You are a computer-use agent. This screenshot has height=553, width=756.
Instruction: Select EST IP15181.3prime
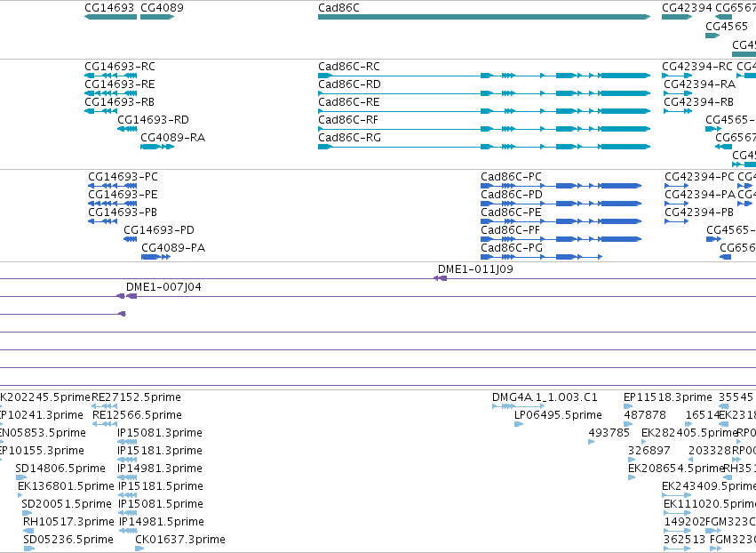click(x=160, y=451)
